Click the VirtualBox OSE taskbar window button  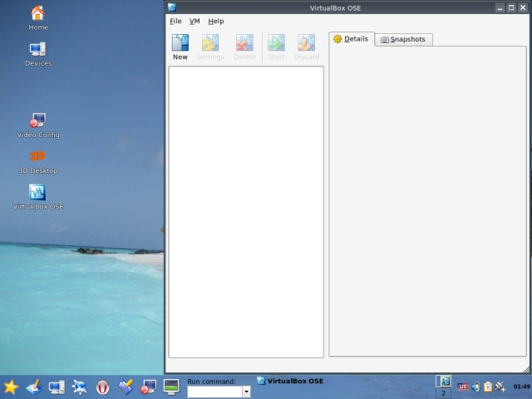point(290,381)
